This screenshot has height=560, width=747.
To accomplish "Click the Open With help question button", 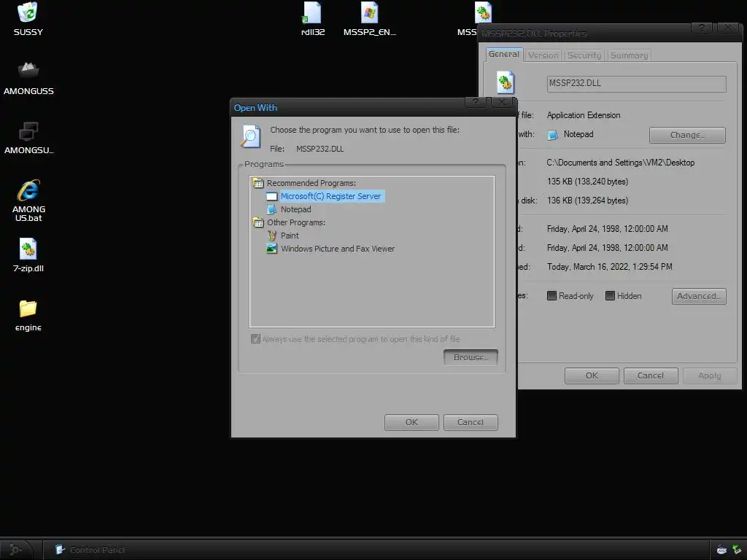I will [x=476, y=102].
